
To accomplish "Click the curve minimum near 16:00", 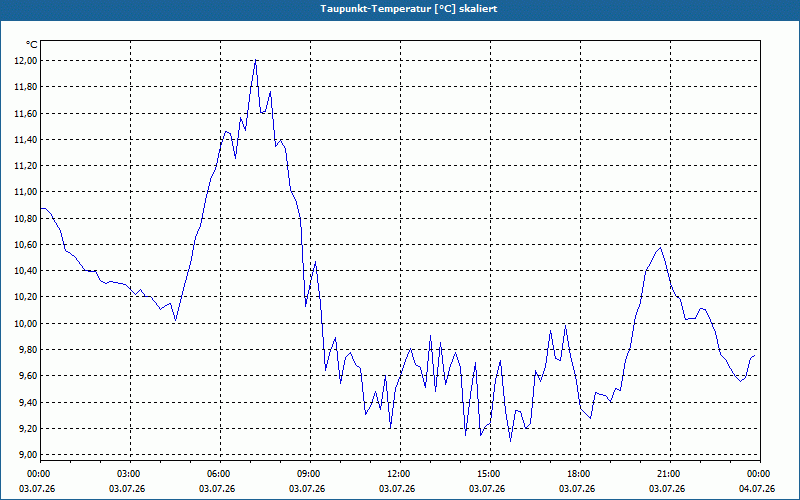I will [510, 441].
